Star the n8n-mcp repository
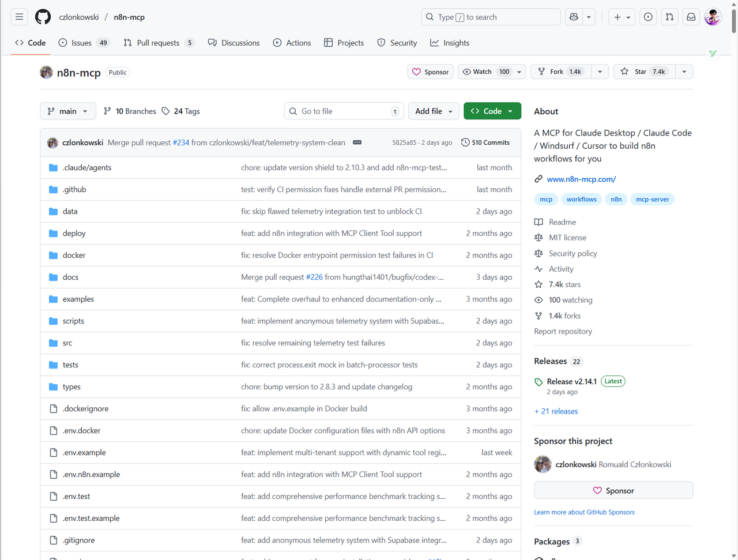This screenshot has height=560, width=738. [x=643, y=72]
